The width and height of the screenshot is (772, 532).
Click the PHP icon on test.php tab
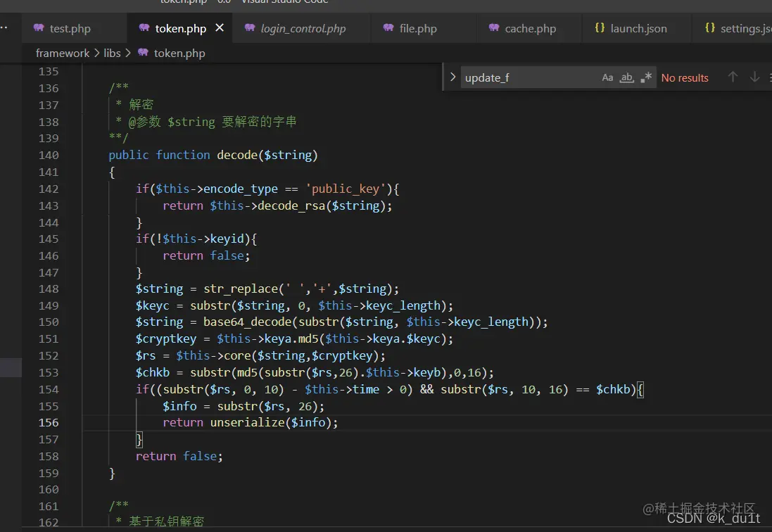coord(39,27)
